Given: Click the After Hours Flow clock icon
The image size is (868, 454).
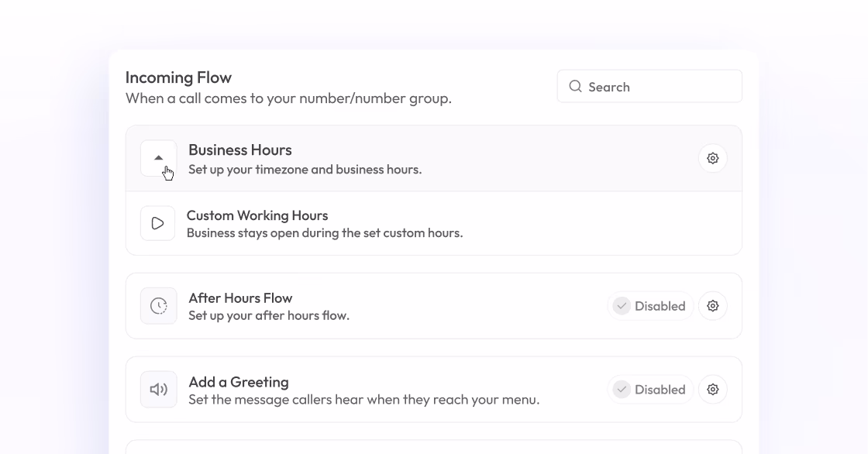Looking at the screenshot, I should pyautogui.click(x=158, y=305).
